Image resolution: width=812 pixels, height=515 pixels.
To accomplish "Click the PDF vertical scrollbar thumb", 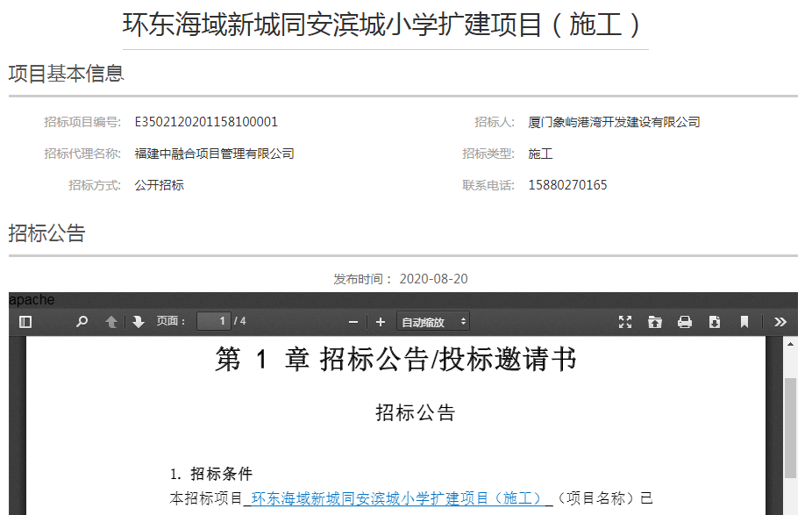I will coord(790,427).
